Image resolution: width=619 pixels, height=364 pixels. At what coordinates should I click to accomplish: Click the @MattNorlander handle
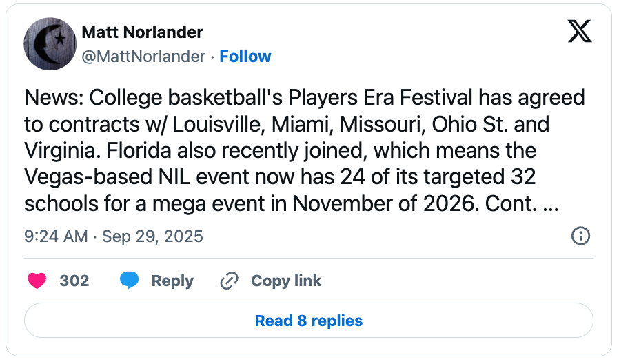[x=143, y=57]
